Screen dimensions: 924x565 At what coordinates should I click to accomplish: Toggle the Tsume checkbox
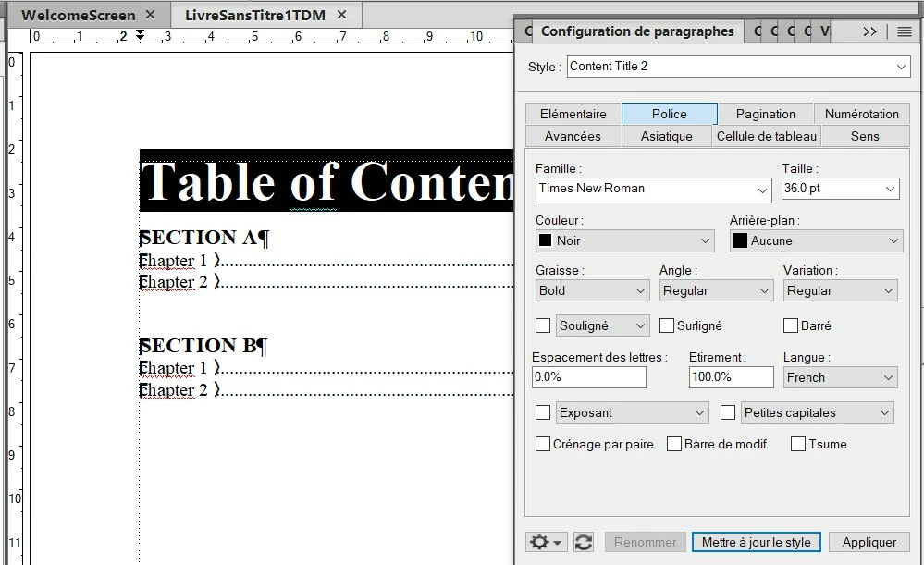797,444
